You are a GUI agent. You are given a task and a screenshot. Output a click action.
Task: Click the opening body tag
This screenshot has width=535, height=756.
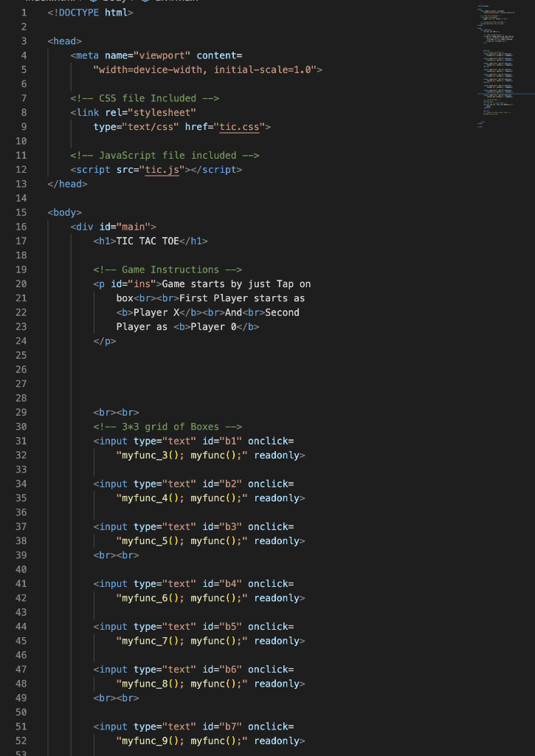65,213
